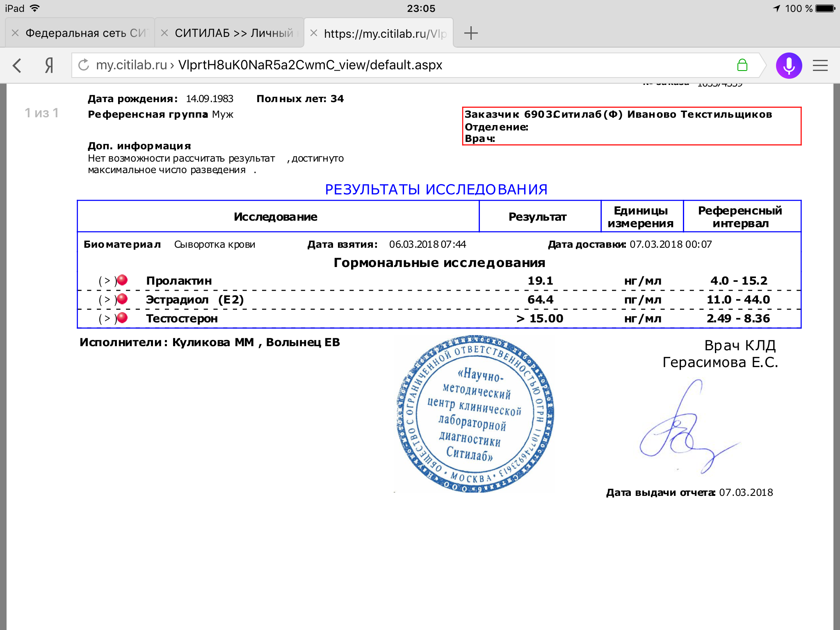The height and width of the screenshot is (630, 840).
Task: Tap the browser back arrow
Action: (17, 65)
